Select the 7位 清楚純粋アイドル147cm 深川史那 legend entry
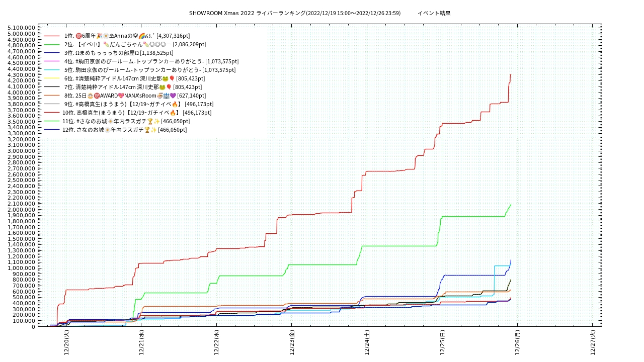The image size is (644, 362). point(133,87)
